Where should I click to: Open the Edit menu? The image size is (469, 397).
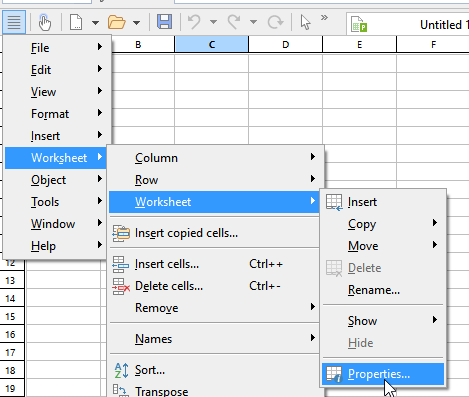tap(57, 70)
